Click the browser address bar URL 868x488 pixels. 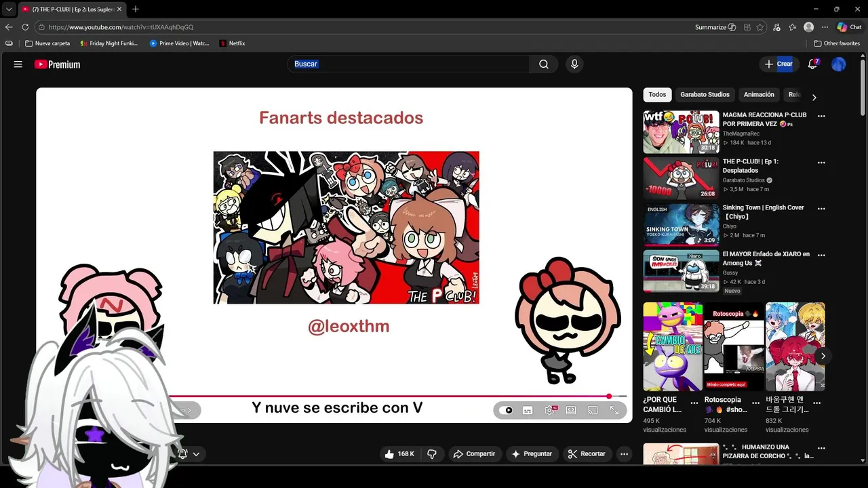(x=121, y=27)
